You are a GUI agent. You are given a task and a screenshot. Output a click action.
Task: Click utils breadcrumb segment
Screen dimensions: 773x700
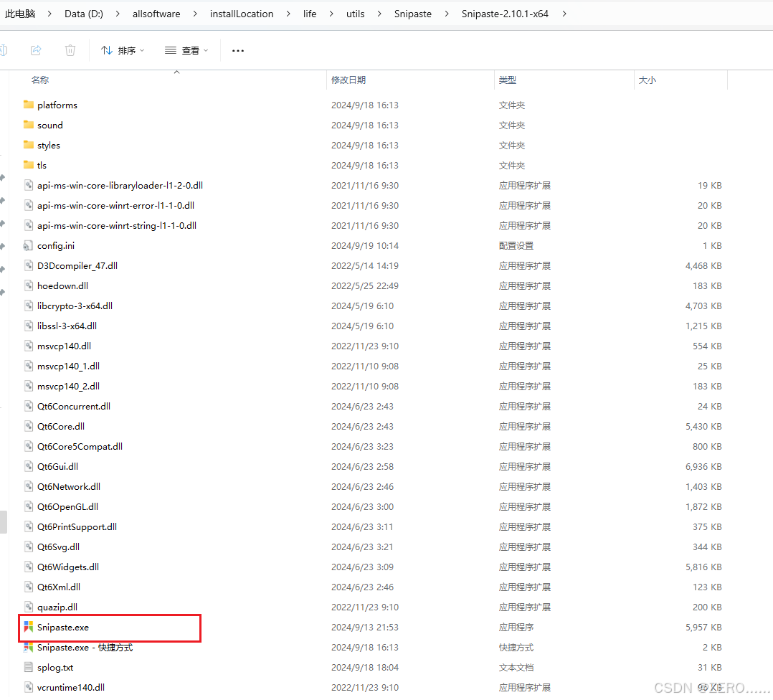click(x=356, y=14)
